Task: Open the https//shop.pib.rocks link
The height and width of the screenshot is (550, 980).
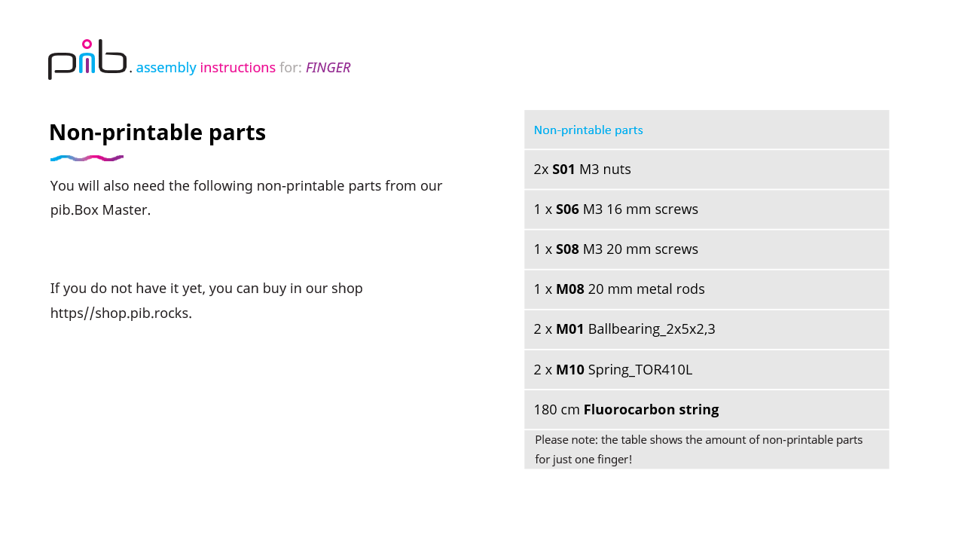Action: pos(121,313)
